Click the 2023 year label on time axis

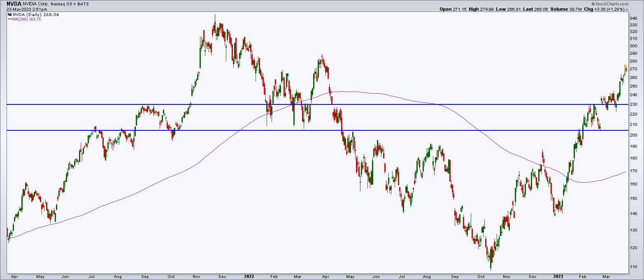(558, 276)
